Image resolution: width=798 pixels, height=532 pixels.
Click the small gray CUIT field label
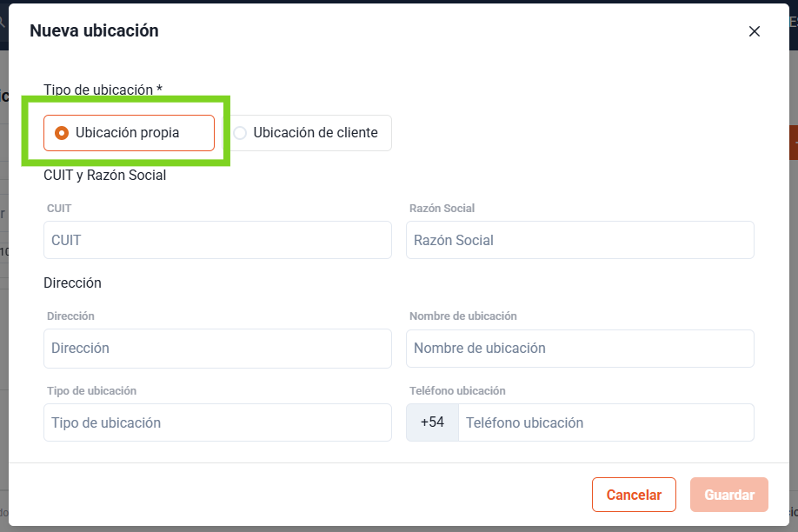59,209
